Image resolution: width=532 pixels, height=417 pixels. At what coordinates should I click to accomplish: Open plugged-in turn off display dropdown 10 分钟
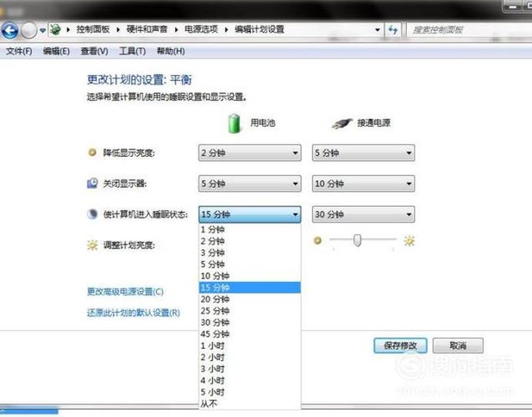[x=363, y=184]
